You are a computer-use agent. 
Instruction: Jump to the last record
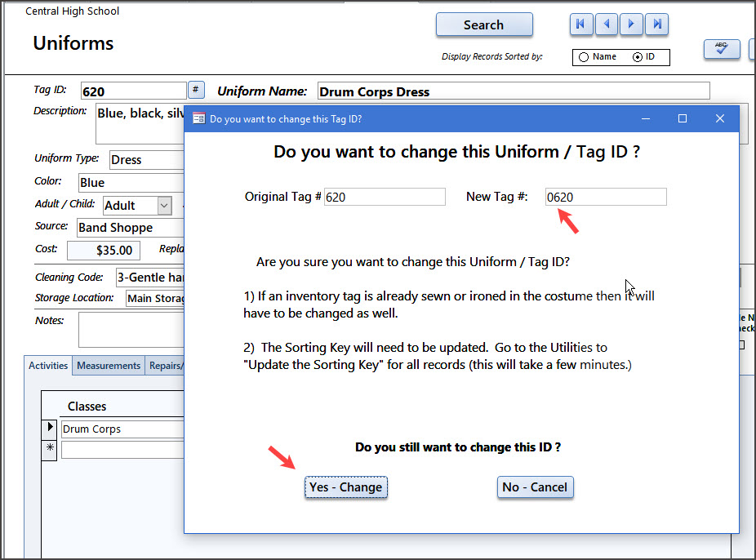point(657,24)
